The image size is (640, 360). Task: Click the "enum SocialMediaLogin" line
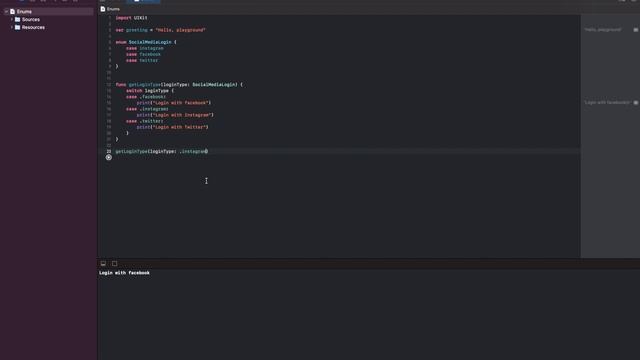click(x=146, y=42)
